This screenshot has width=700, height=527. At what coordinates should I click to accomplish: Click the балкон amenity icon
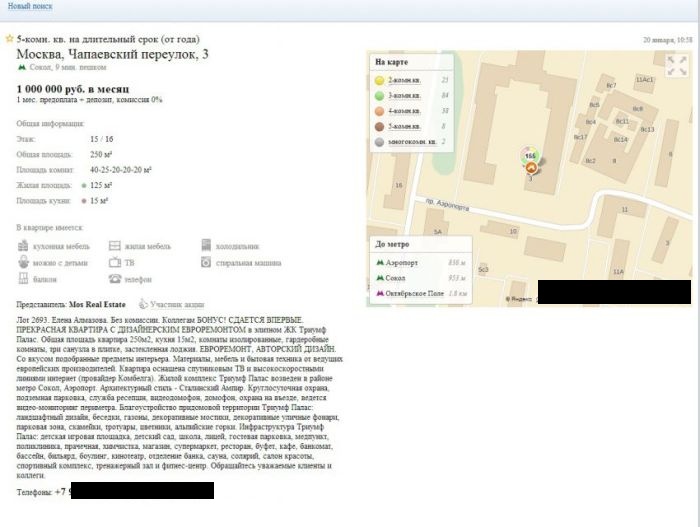click(24, 280)
